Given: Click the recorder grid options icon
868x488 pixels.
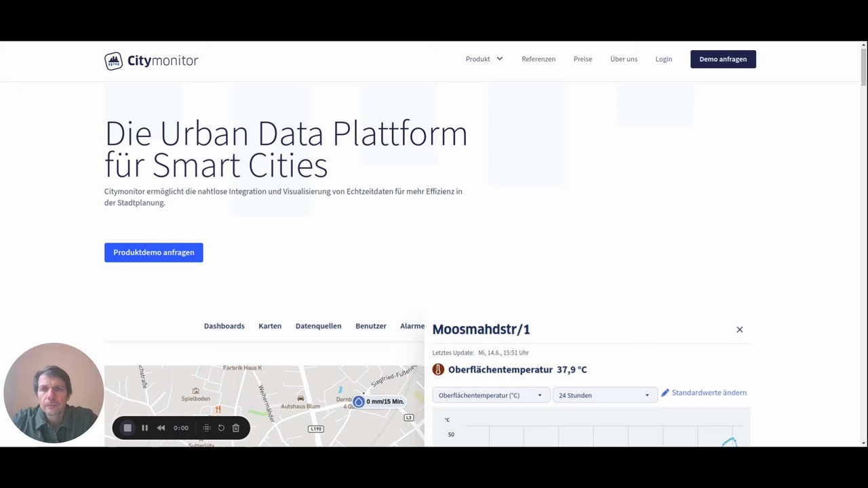Looking at the screenshot, I should (x=207, y=428).
